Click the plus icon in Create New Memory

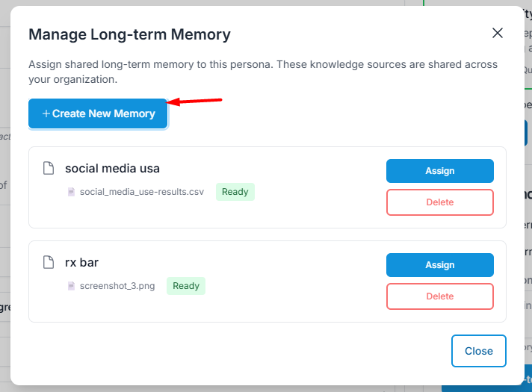coord(46,113)
